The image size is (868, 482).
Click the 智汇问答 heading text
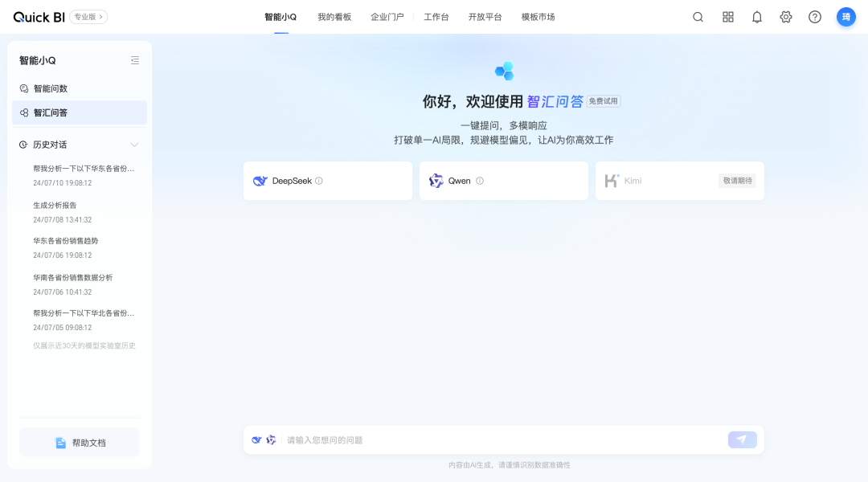click(555, 101)
